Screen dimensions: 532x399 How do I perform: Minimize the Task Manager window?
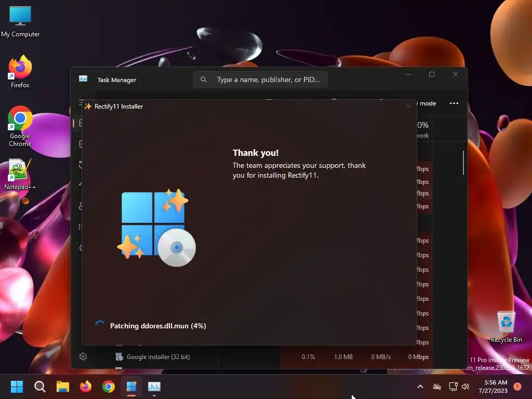pos(408,74)
